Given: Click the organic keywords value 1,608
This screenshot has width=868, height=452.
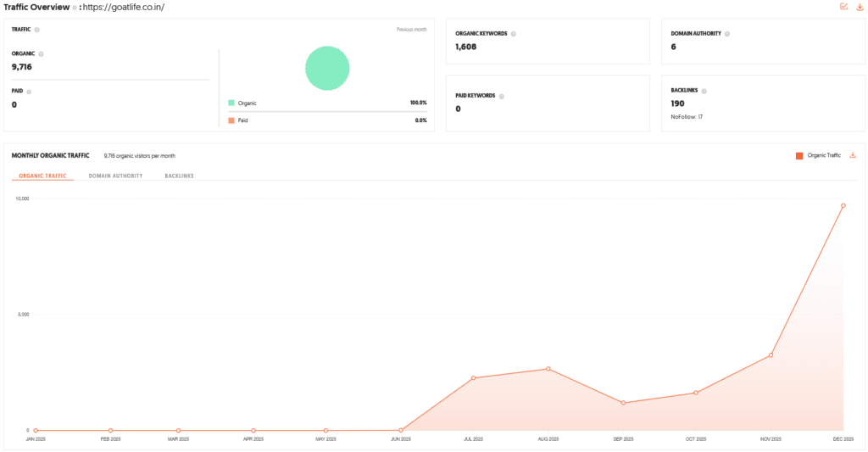Looking at the screenshot, I should point(465,47).
